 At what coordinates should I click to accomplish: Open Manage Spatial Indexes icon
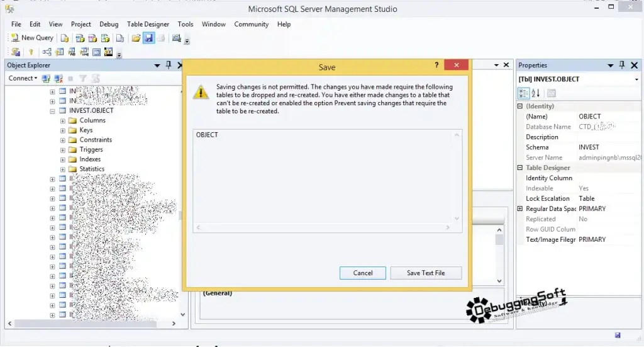tap(108, 52)
